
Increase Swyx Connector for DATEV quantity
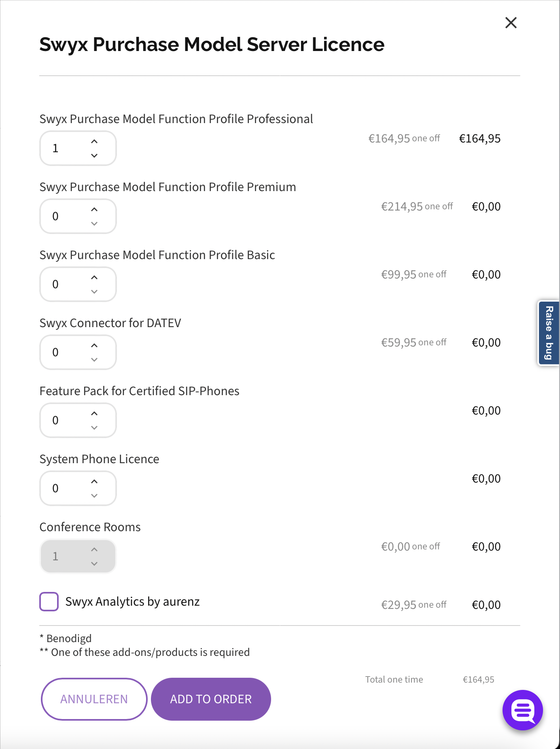click(94, 345)
